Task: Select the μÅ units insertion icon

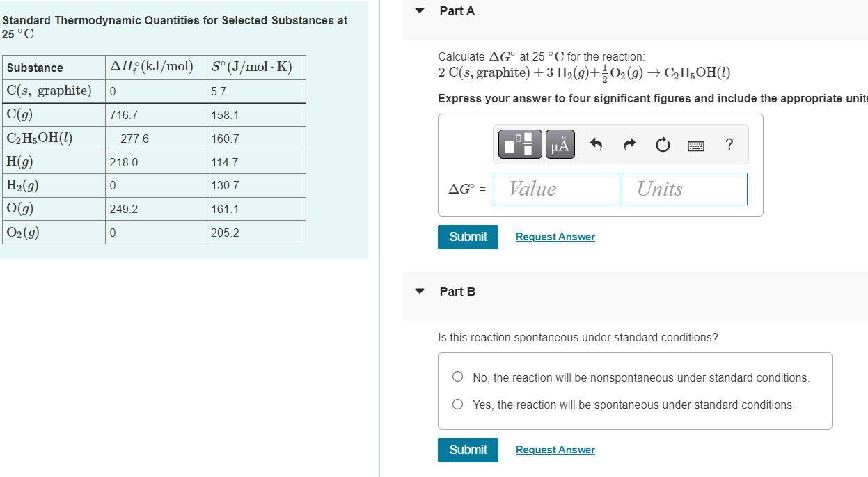Action: coord(560,143)
